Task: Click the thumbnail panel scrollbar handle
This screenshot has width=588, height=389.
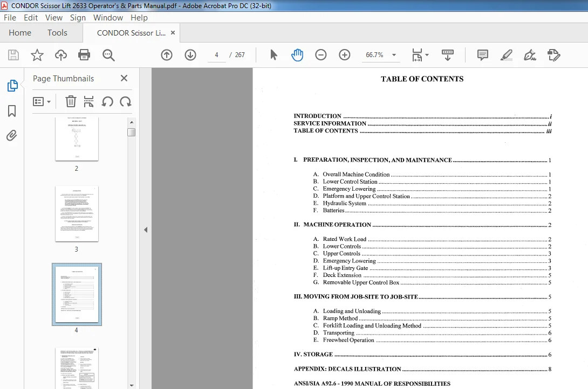Action: (131, 132)
